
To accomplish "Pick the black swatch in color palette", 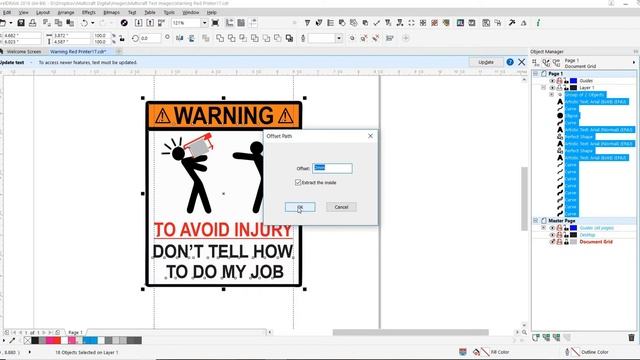I will [x=35, y=340].
